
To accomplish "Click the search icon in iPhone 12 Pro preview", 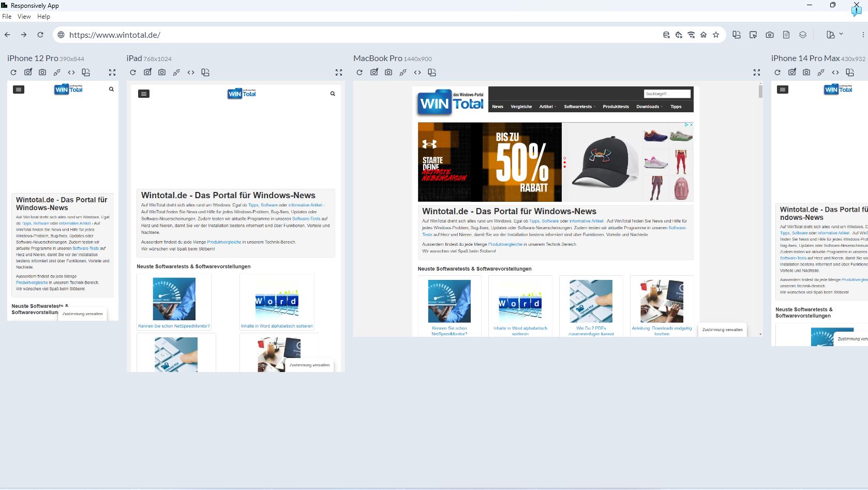I will click(x=111, y=89).
